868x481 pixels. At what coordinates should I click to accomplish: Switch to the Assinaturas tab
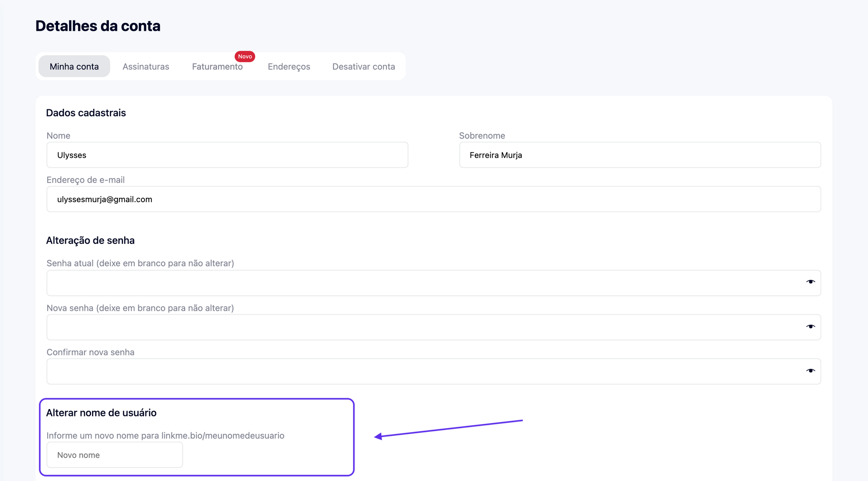point(146,66)
